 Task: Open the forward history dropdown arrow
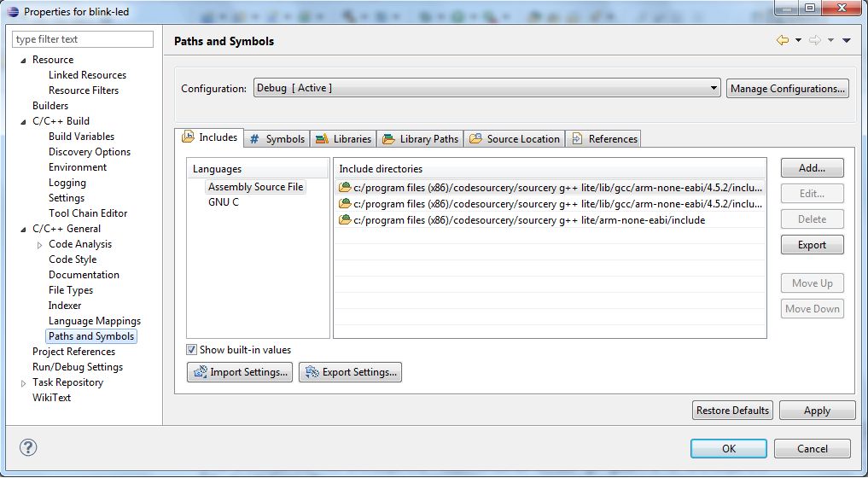click(x=830, y=40)
